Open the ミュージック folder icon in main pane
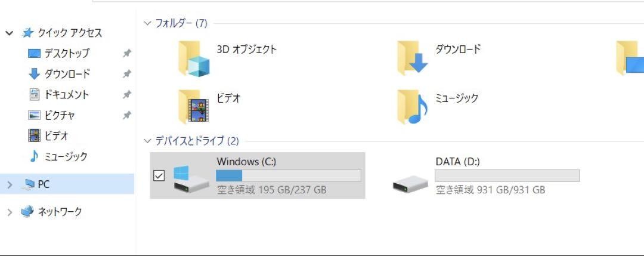The width and height of the screenshot is (644, 256). coord(413,107)
